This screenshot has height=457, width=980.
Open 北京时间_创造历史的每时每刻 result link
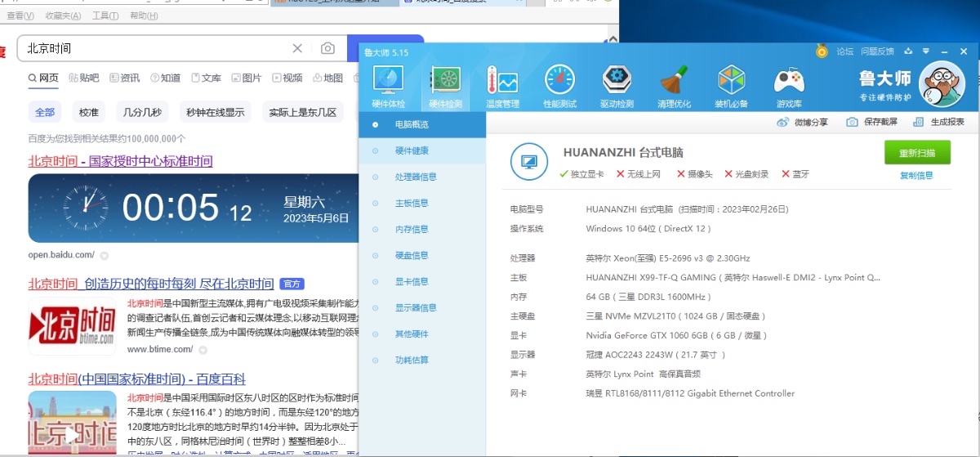point(151,285)
